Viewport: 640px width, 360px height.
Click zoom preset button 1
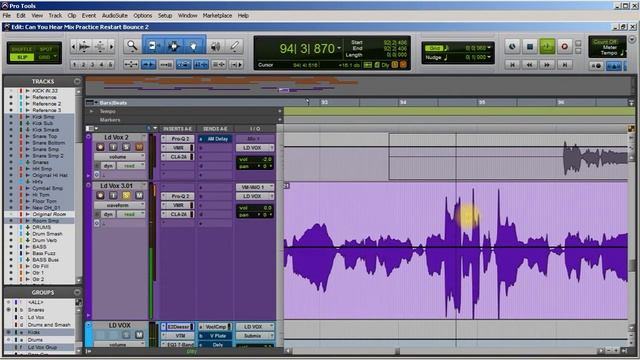75,64
